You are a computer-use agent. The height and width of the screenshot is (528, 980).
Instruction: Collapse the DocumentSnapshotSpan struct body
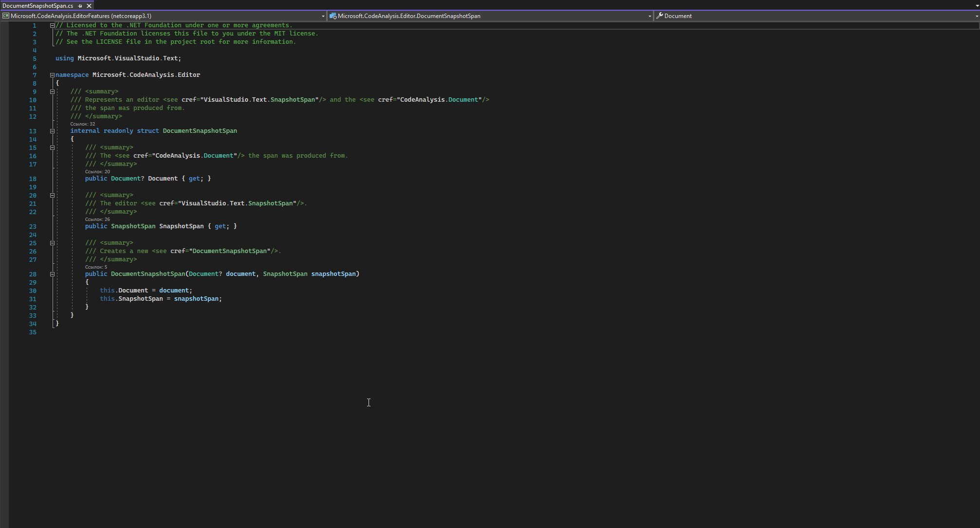pos(52,130)
